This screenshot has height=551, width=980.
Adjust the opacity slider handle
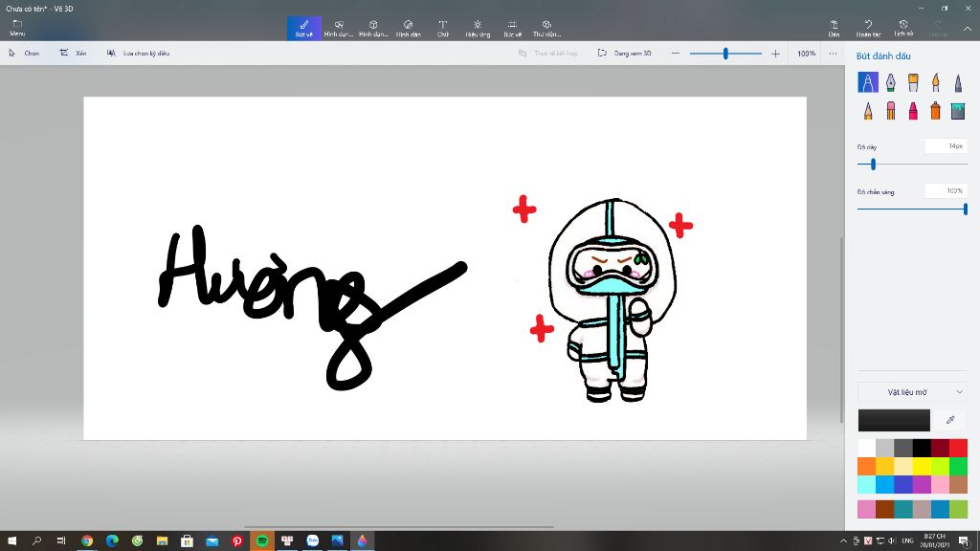click(965, 209)
